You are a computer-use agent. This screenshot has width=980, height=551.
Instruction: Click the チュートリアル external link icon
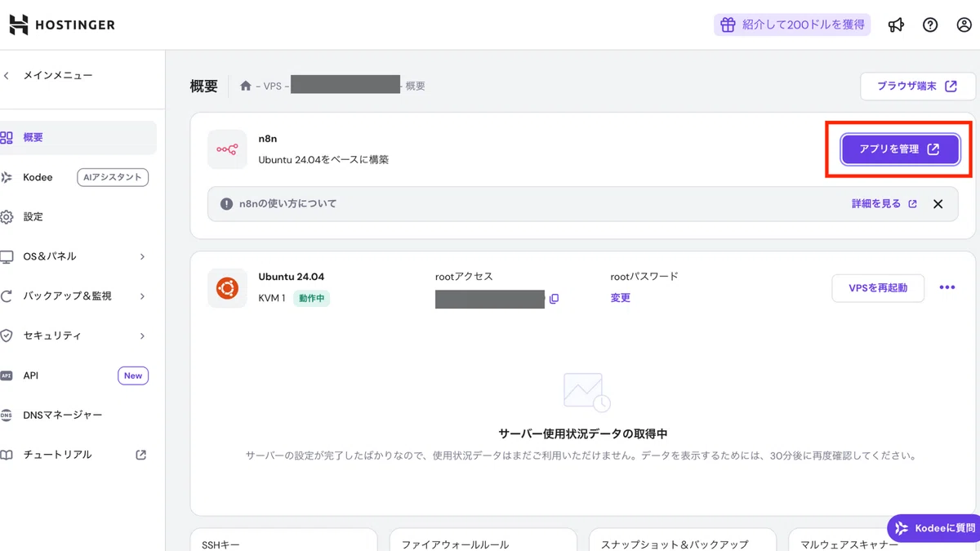[140, 455]
